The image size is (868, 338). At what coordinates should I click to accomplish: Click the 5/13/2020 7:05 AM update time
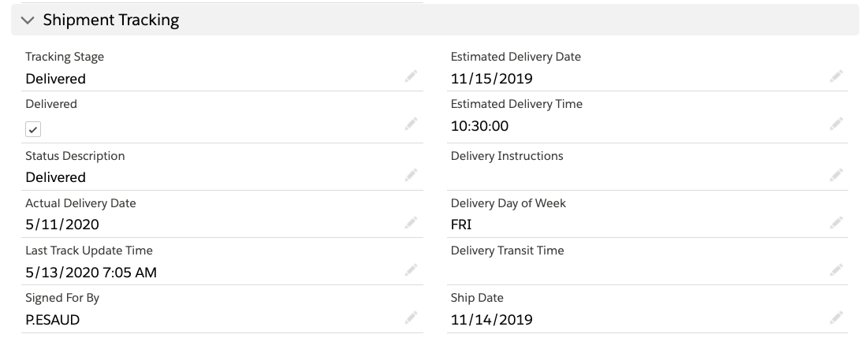91,272
